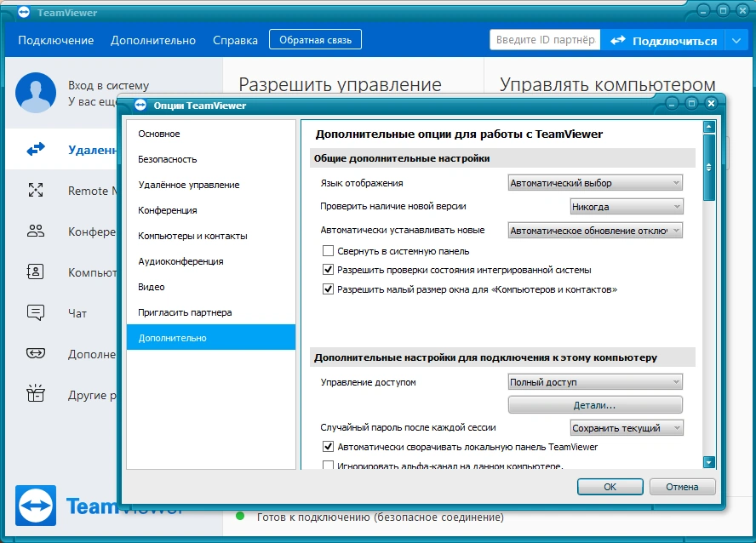Open the Чат speech-bubble icon
Image resolution: width=756 pixels, height=543 pixels.
[36, 312]
